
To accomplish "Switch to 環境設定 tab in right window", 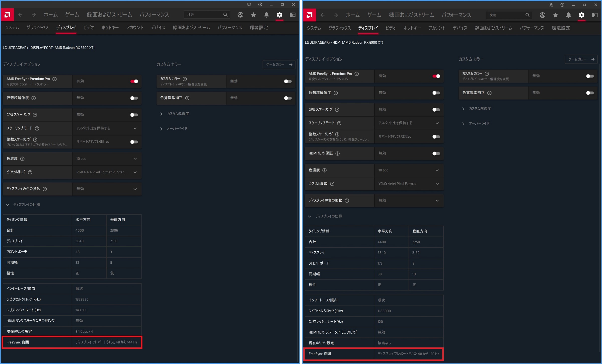I will pos(561,28).
